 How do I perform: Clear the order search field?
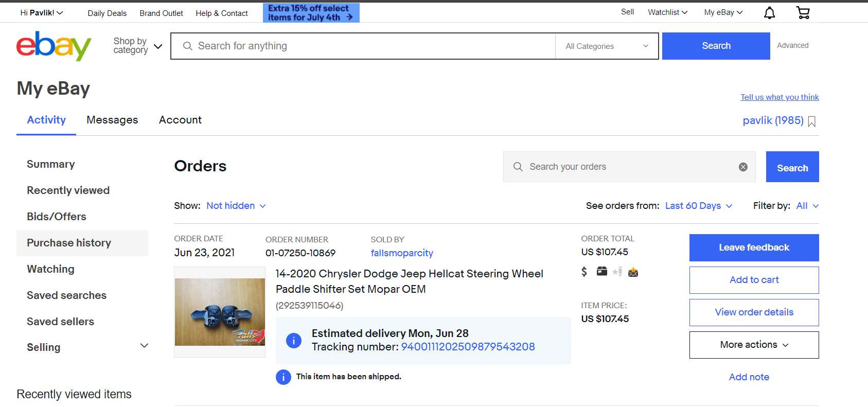pos(743,167)
